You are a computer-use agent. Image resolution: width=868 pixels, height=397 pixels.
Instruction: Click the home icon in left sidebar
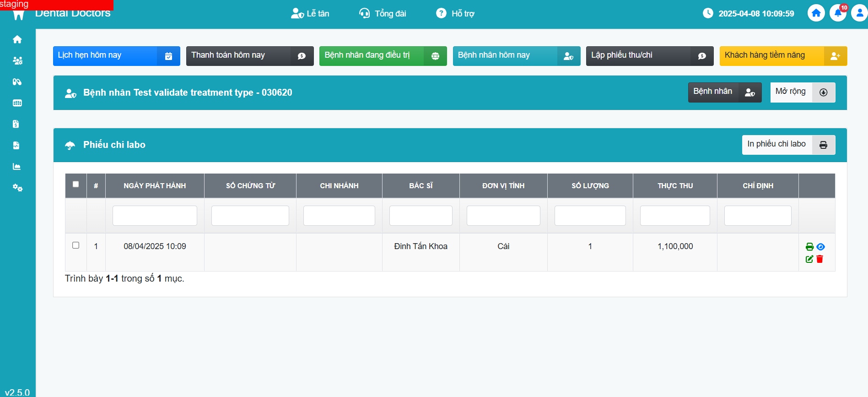(x=17, y=39)
